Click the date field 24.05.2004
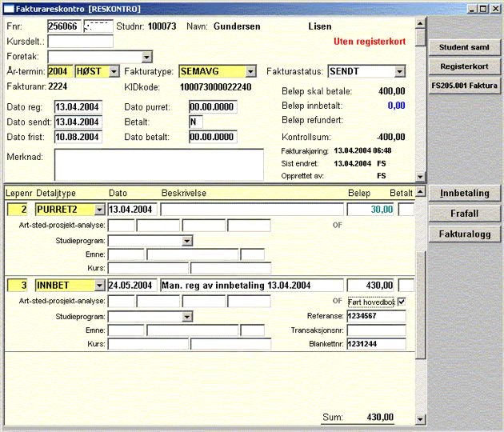 [x=132, y=285]
